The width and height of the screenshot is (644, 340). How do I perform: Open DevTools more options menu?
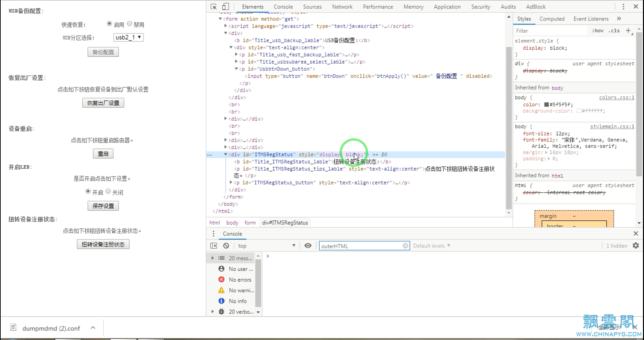click(x=624, y=7)
